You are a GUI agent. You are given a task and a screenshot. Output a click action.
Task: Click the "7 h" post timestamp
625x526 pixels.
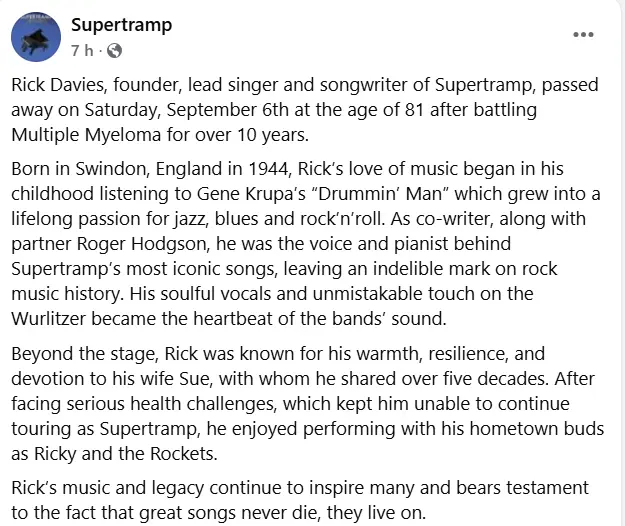(83, 49)
